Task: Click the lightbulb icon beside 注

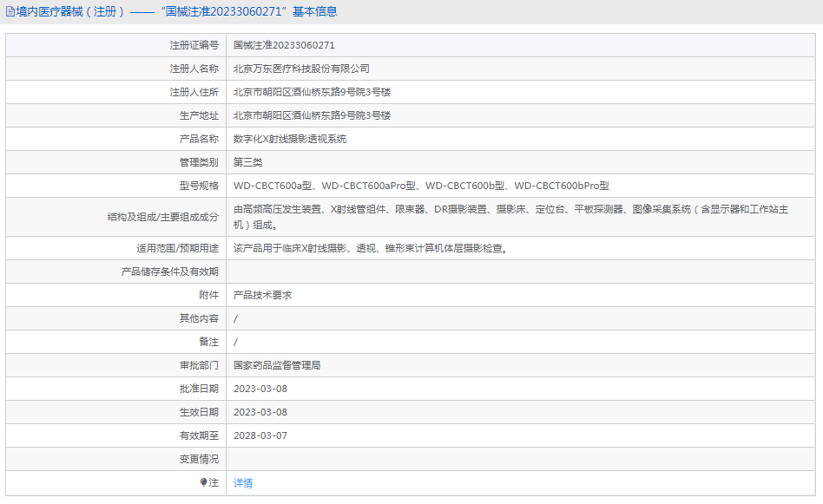Action: pos(204,482)
